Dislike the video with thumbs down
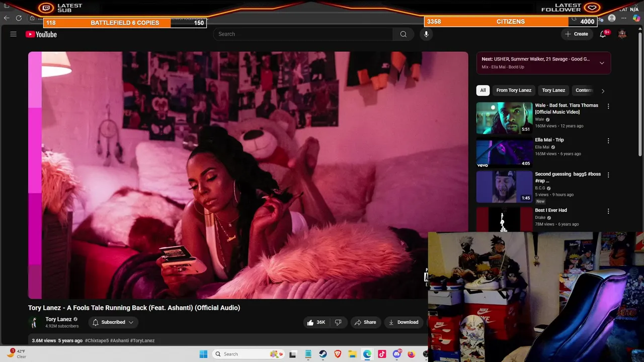644x362 pixels. (338, 322)
